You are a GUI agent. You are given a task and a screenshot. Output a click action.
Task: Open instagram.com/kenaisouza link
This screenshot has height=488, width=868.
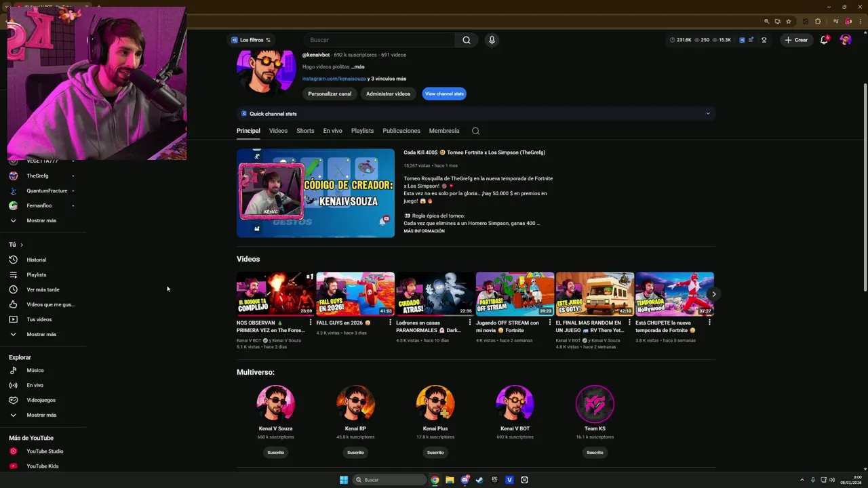click(334, 79)
